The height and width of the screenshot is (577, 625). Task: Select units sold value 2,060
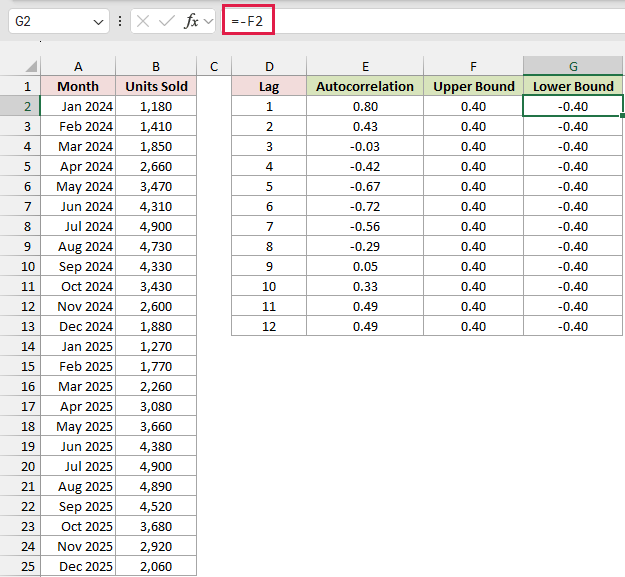tap(156, 566)
